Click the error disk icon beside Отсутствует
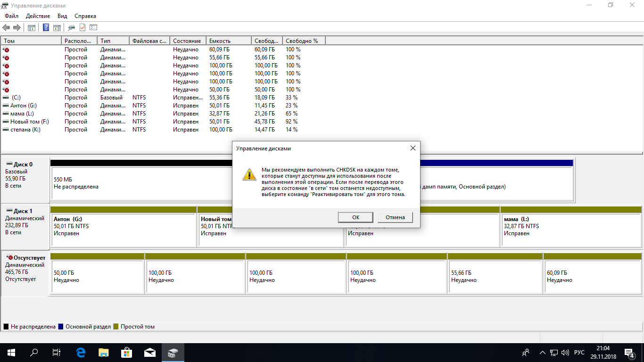The image size is (644, 362). pyautogui.click(x=9, y=258)
